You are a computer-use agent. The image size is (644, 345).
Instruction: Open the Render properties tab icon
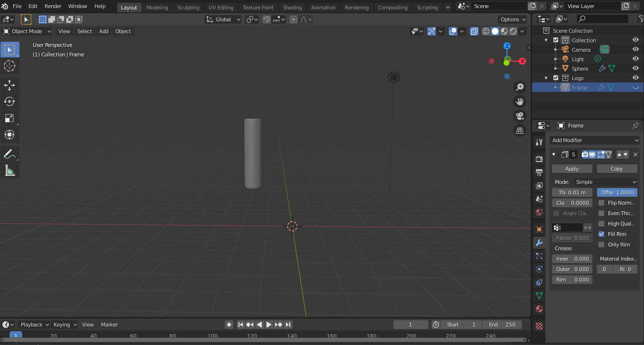click(x=539, y=159)
